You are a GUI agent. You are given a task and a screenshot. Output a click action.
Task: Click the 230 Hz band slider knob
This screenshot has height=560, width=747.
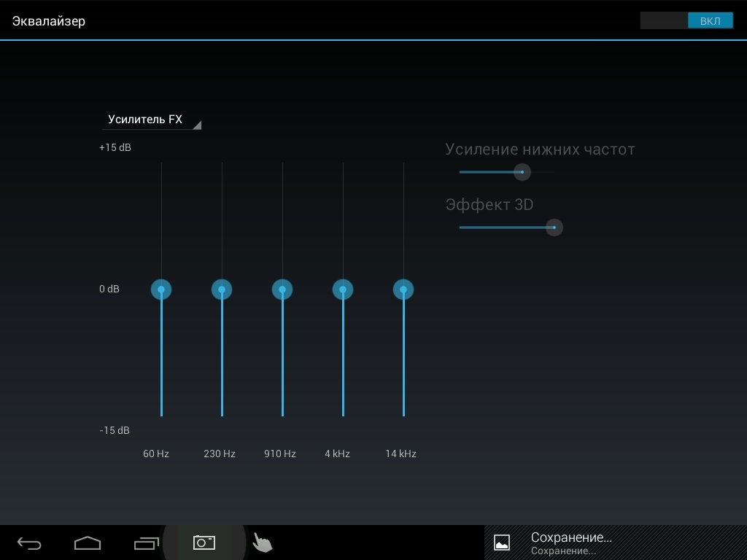click(222, 289)
